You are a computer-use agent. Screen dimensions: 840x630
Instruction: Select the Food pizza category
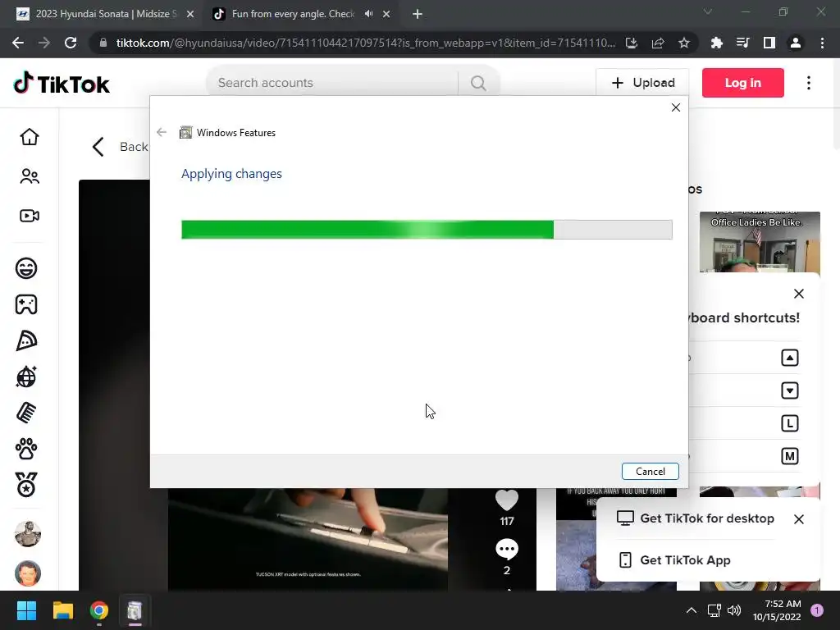click(26, 340)
